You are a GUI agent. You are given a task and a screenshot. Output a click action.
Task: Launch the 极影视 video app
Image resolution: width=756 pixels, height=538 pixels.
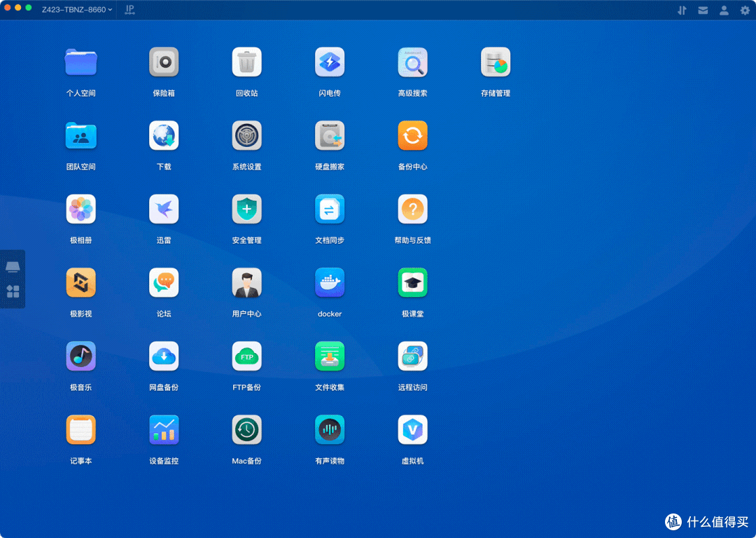click(x=81, y=283)
